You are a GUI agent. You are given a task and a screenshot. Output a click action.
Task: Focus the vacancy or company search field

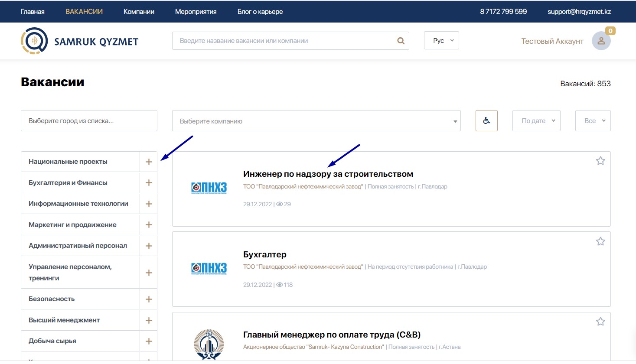pos(290,41)
